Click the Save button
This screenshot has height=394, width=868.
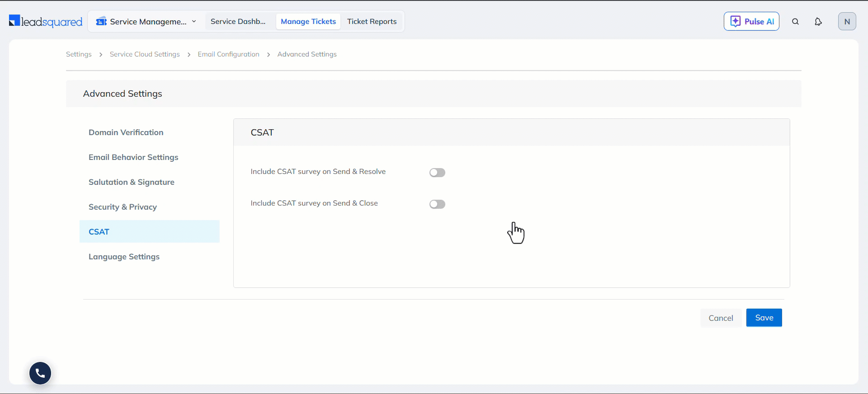764,318
